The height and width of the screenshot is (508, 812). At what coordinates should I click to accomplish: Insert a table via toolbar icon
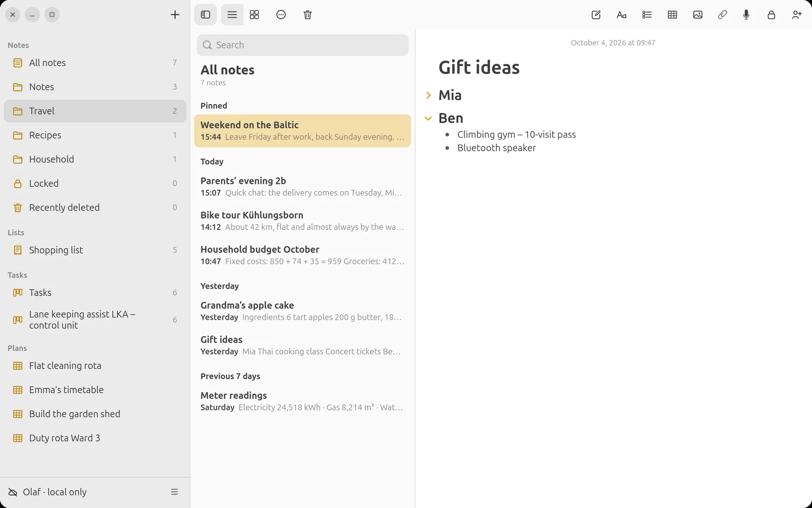(672, 15)
